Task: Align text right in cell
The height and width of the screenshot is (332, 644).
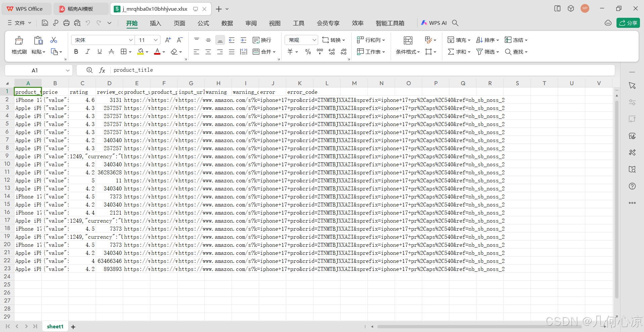Action: [220, 52]
